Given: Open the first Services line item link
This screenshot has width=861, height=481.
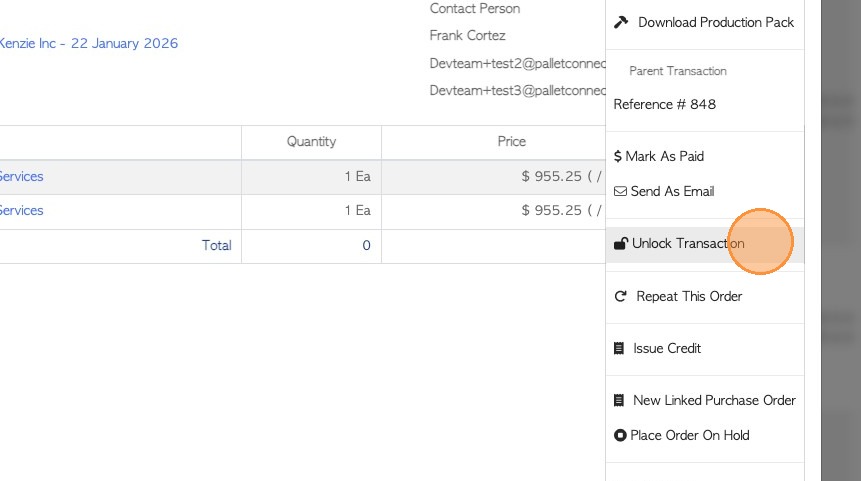Looking at the screenshot, I should click(x=21, y=176).
